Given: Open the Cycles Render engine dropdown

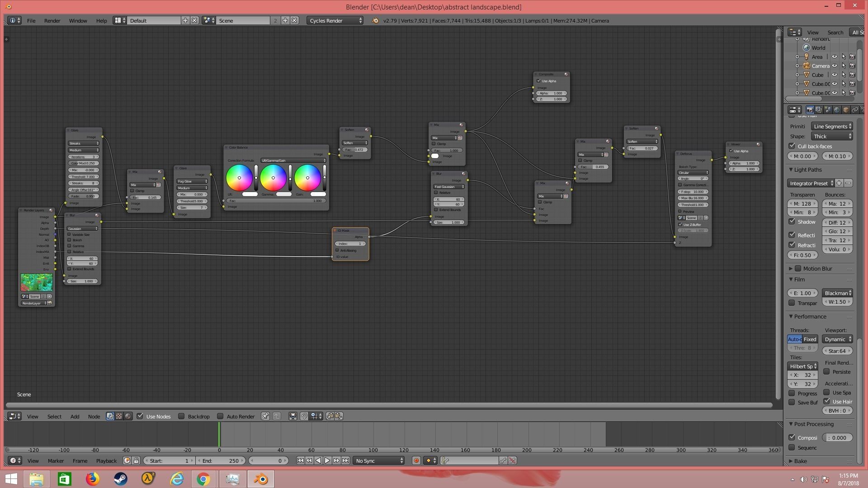Looking at the screenshot, I should (x=335, y=21).
